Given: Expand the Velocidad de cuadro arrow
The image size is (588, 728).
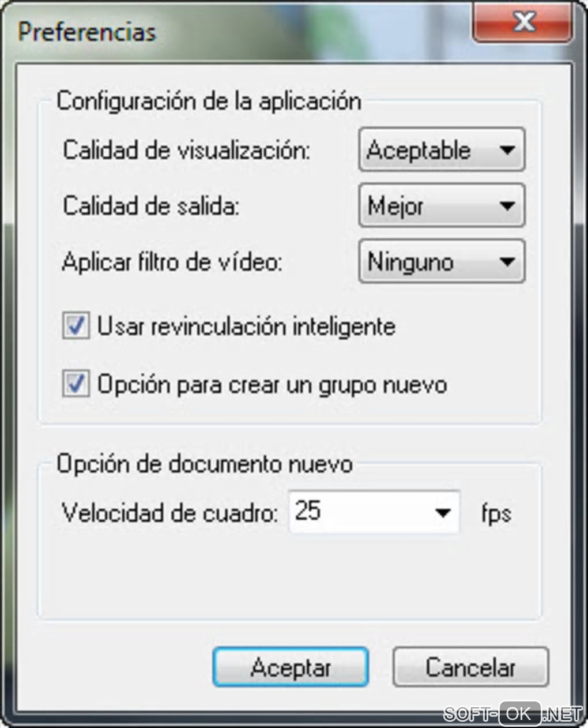Looking at the screenshot, I should click(443, 512).
